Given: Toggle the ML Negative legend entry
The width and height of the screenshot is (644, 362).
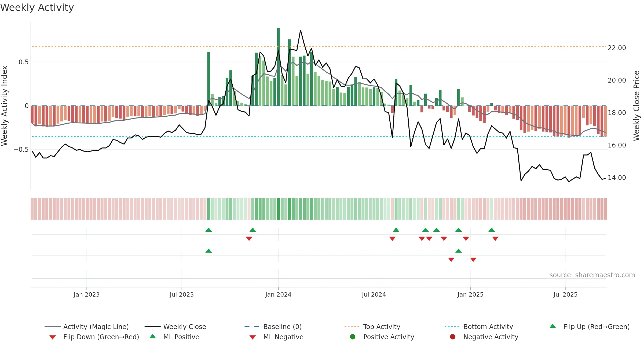Looking at the screenshot, I should tap(276, 337).
